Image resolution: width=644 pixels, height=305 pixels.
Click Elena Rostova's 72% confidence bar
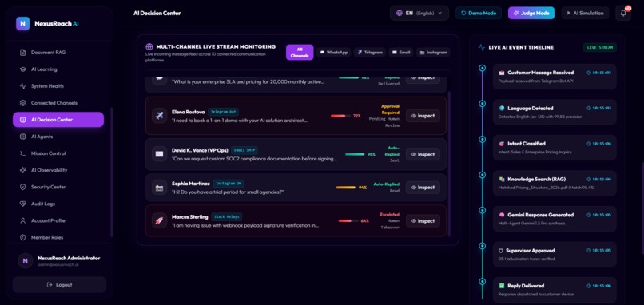point(340,116)
